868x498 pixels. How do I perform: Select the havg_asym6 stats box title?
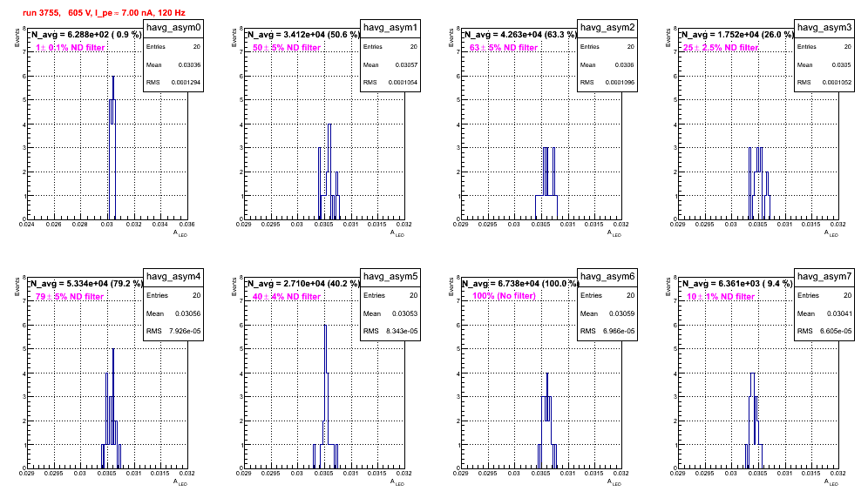coord(607,276)
